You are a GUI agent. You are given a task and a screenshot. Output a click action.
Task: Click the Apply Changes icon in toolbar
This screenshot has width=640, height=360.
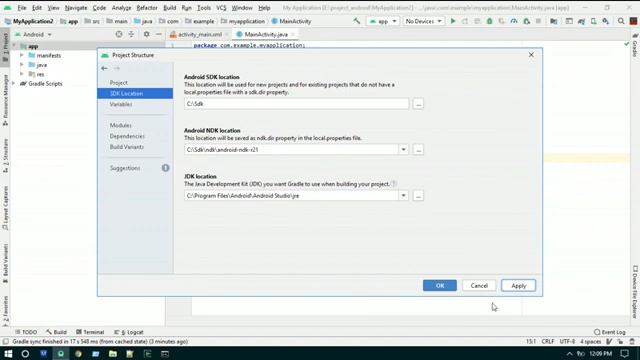(x=465, y=21)
